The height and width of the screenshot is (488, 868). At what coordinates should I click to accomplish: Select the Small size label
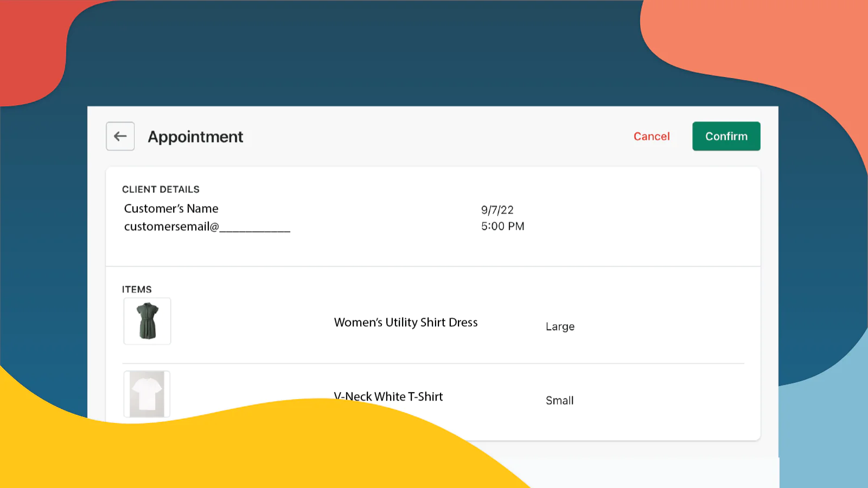coord(560,400)
